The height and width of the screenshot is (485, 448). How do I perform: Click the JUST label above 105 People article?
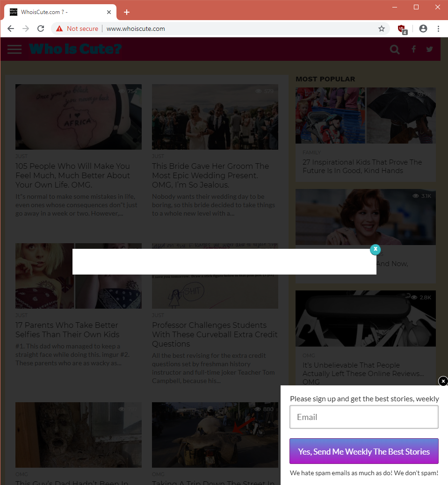[22, 156]
